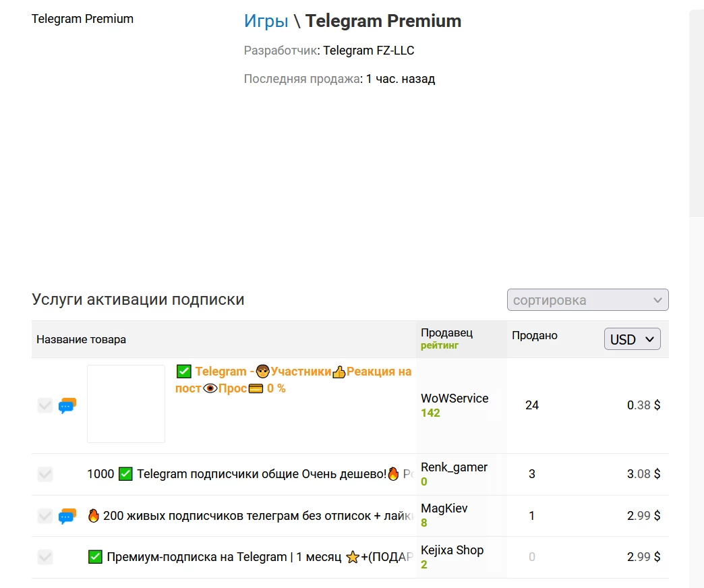Click the 0.38 $ price
Screen dimensions: 704x588
coord(643,405)
